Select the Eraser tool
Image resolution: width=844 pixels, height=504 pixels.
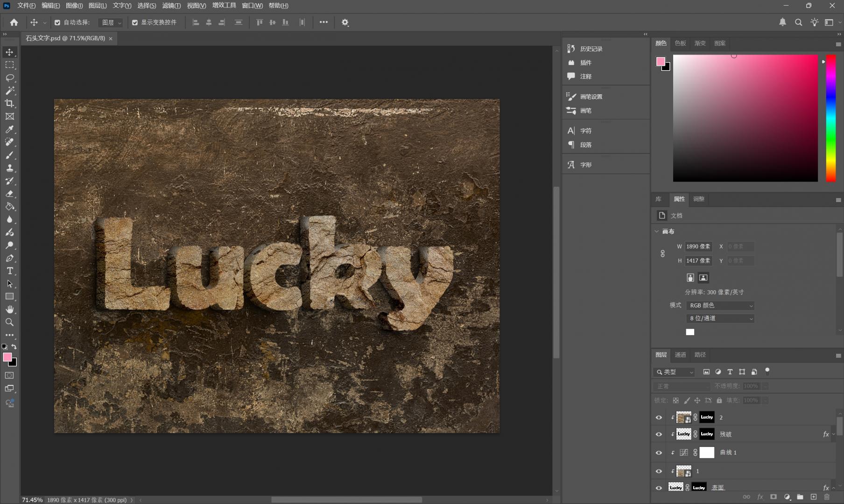(9, 194)
